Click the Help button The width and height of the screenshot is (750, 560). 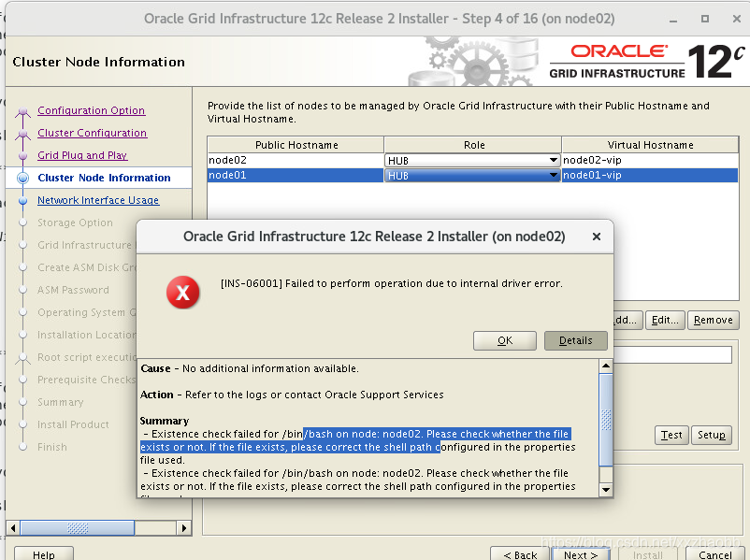coord(44,553)
